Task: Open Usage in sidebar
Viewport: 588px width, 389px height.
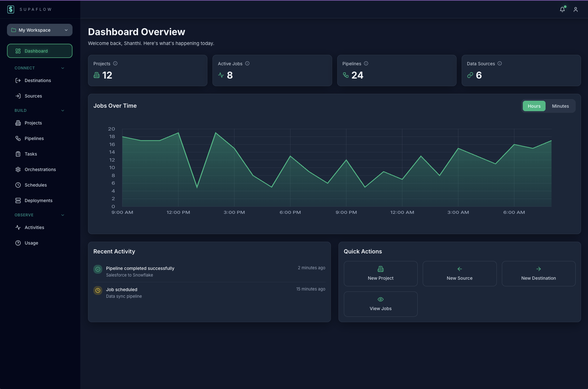Action: tap(40, 243)
